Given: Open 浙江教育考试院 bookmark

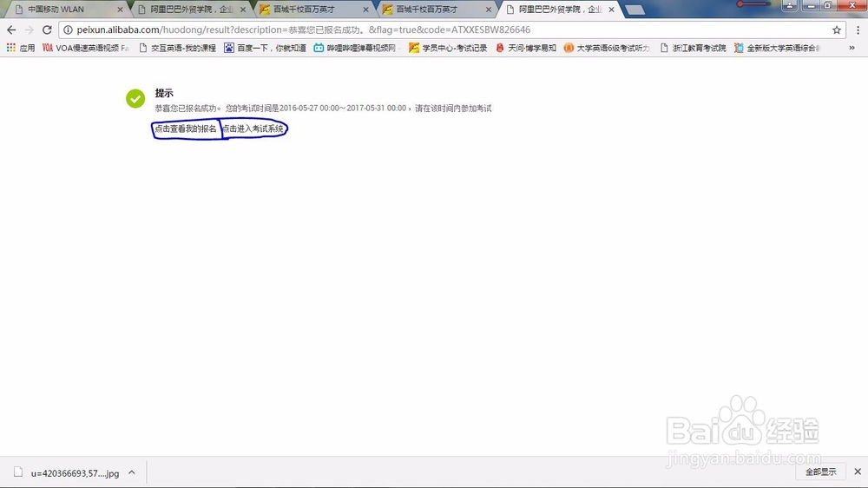Looking at the screenshot, I should point(693,48).
